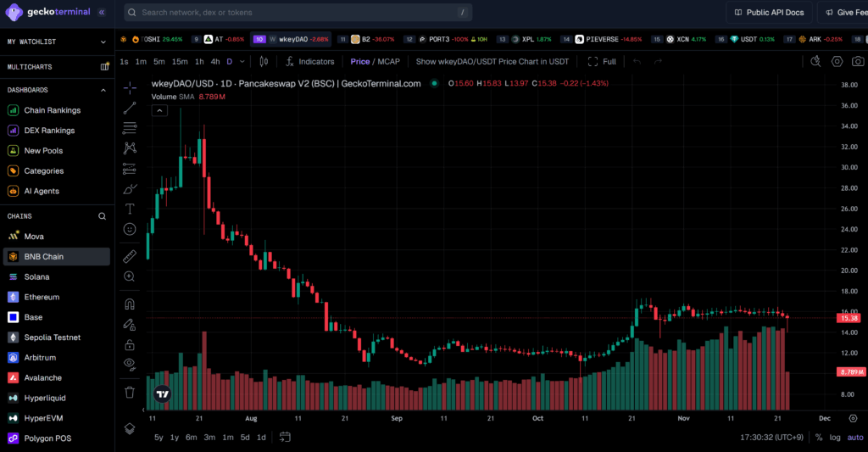This screenshot has width=868, height=452.
Task: Toggle lock all drawing tools
Action: point(130,344)
